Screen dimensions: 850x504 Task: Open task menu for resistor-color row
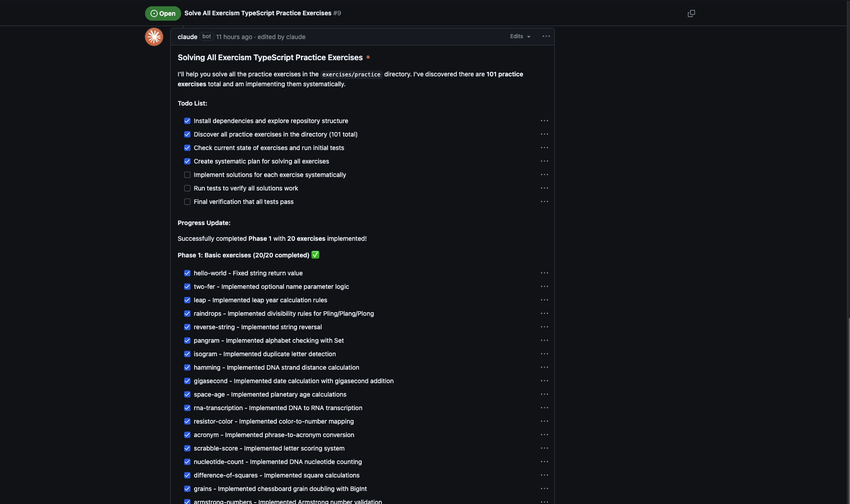click(x=545, y=421)
